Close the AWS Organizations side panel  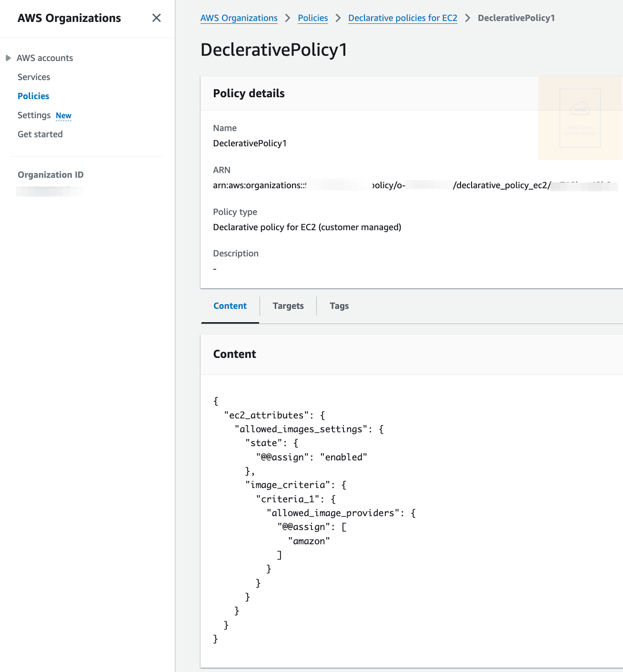tap(156, 18)
